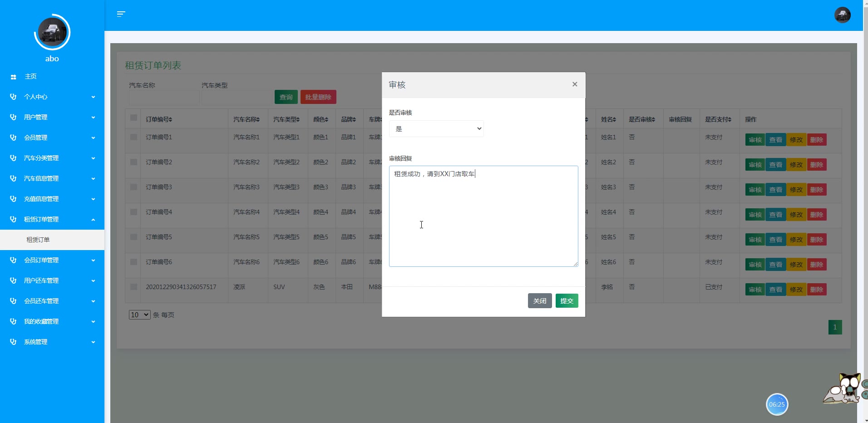Viewport: 868px width, 423px height.
Task: Check the box for 订单编号1
Action: [x=133, y=137]
